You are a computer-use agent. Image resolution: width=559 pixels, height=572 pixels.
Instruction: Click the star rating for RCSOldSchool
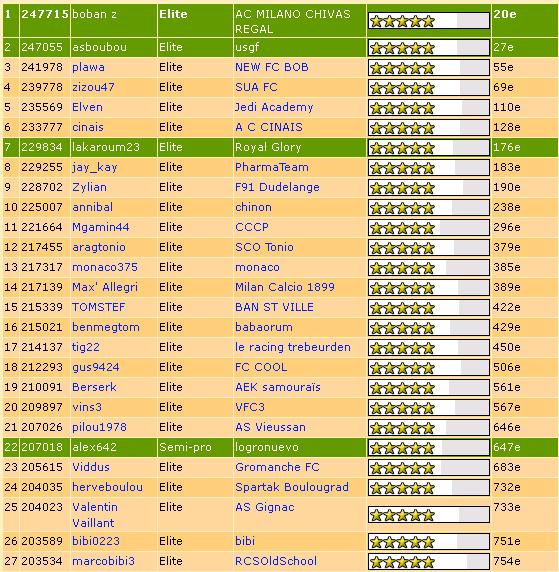[429, 562]
